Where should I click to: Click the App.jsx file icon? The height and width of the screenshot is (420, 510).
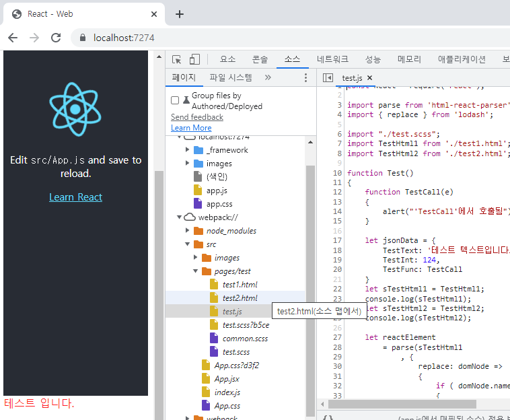coord(206,378)
